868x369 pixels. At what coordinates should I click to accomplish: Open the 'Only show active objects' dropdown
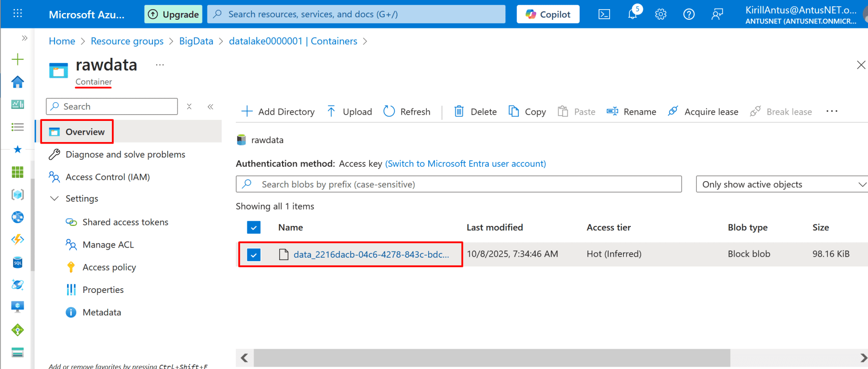point(781,184)
